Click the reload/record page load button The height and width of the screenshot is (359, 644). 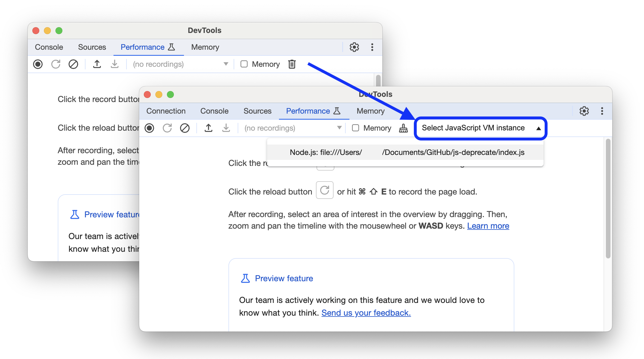[x=167, y=128]
